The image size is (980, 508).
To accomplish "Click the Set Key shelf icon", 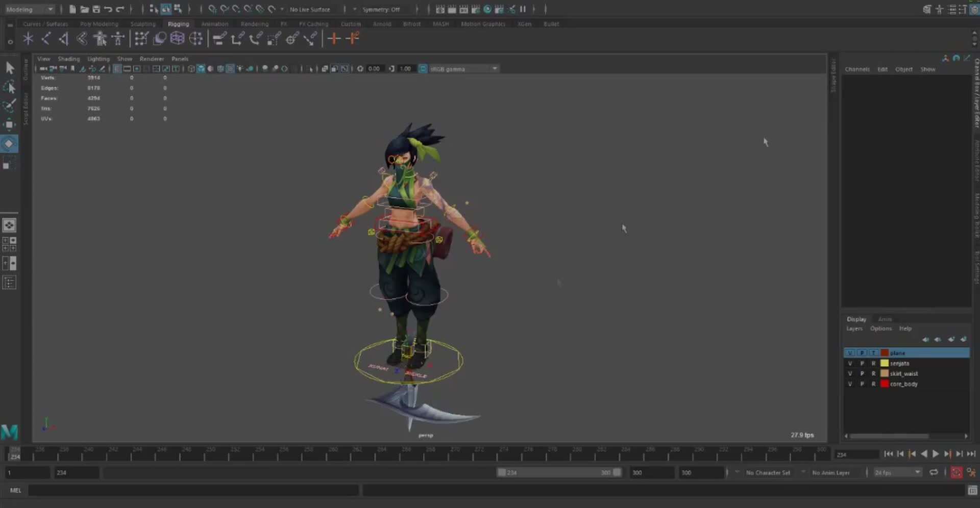I will point(334,39).
